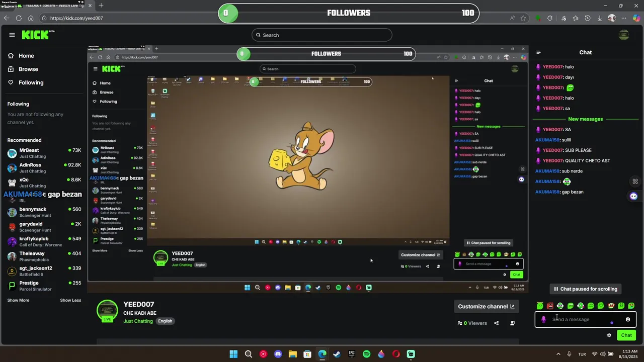The height and width of the screenshot is (362, 644).
Task: Open a new browser tab
Action: (x=101, y=5)
